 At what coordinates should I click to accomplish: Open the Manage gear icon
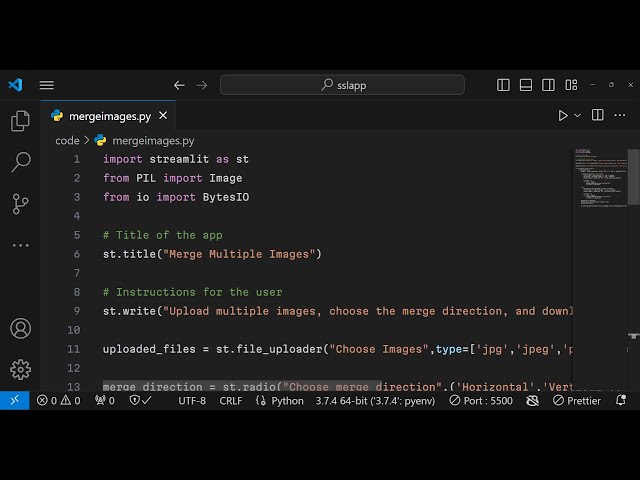(20, 369)
